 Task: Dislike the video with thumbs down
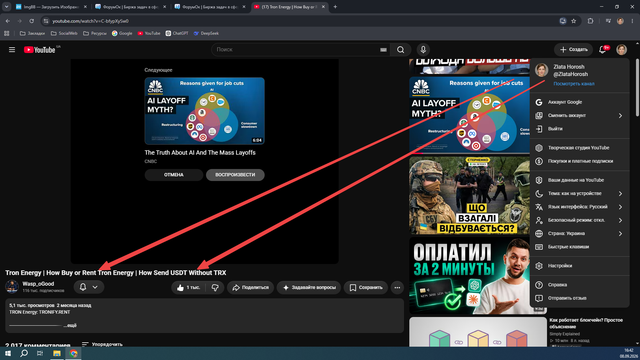point(215,287)
